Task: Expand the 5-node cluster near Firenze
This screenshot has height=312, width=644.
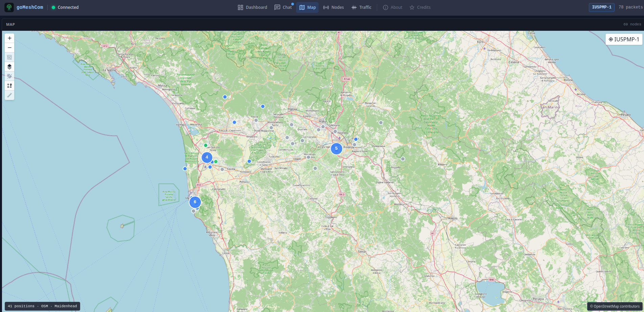Action: point(336,148)
